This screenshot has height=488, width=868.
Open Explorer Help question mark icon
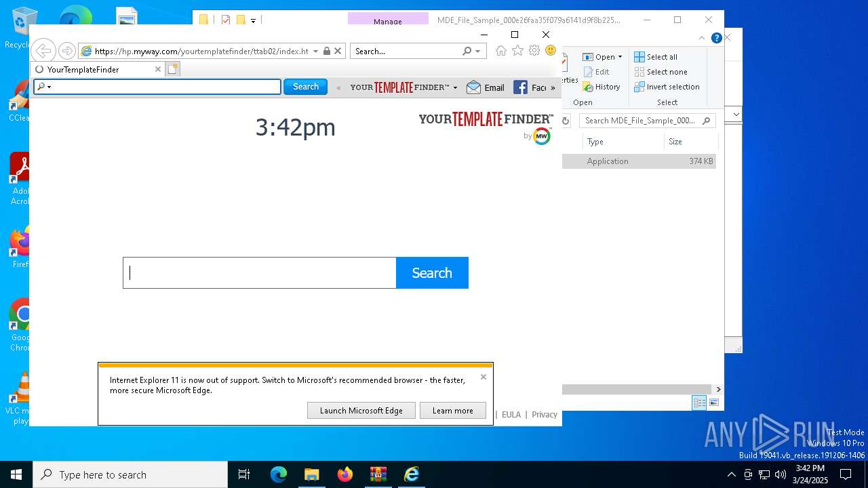point(716,38)
